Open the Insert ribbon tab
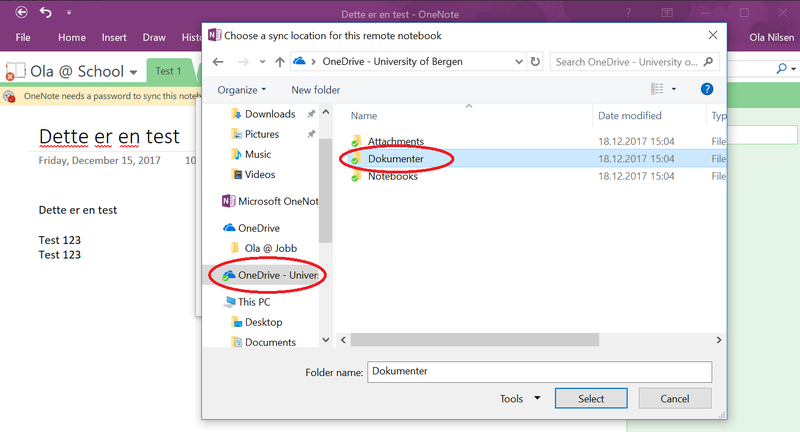Image resolution: width=800 pixels, height=432 pixels. coord(114,38)
